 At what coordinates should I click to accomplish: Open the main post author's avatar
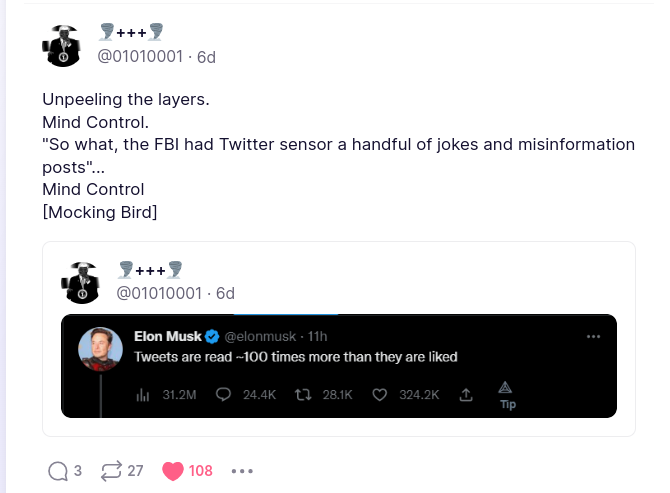pyautogui.click(x=62, y=45)
